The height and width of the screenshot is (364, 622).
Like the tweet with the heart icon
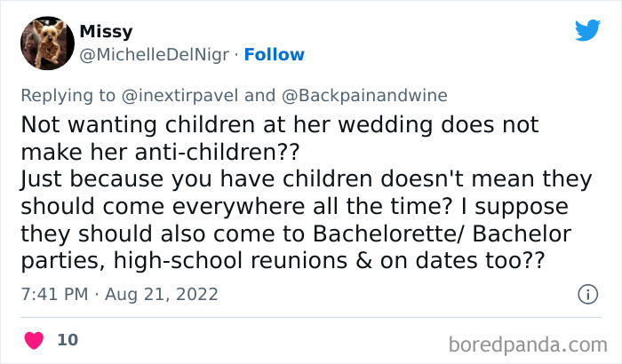tap(34, 340)
